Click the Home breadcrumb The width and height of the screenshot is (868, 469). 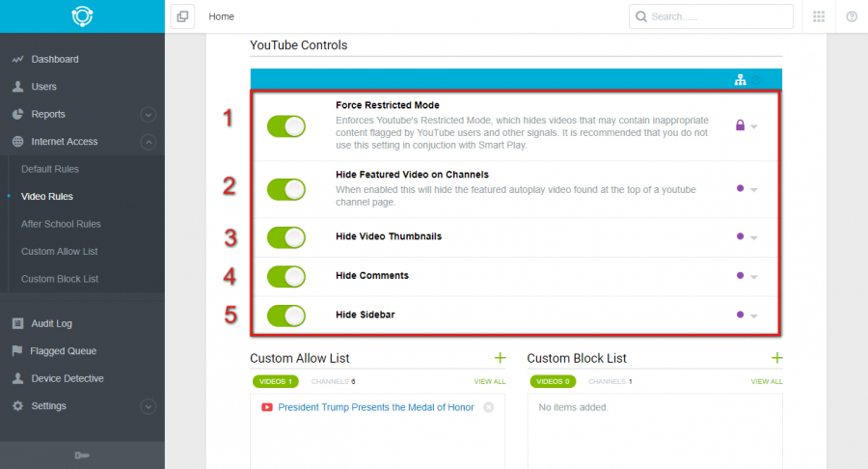point(222,16)
